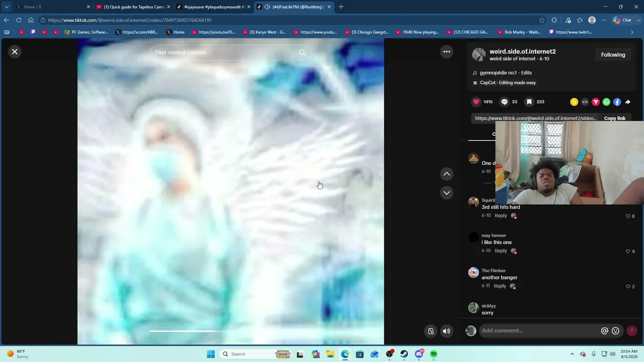Send to friends with the red paper-plane icon
The image size is (644, 362).
click(x=596, y=102)
